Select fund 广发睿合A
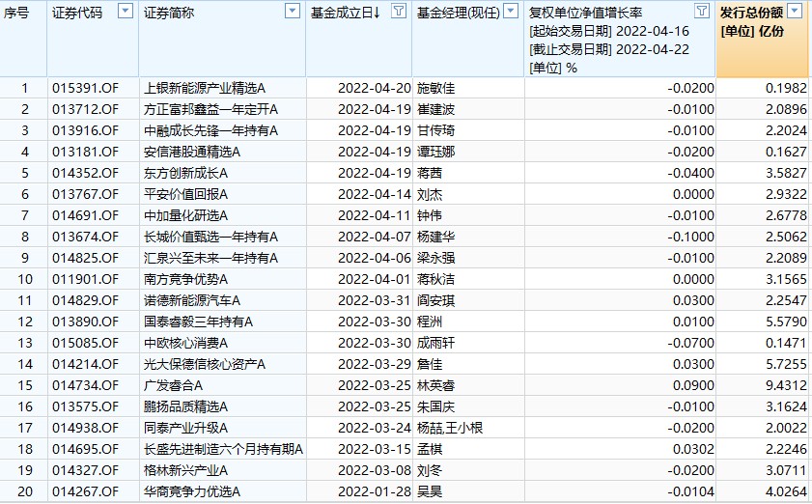 [x=173, y=385]
